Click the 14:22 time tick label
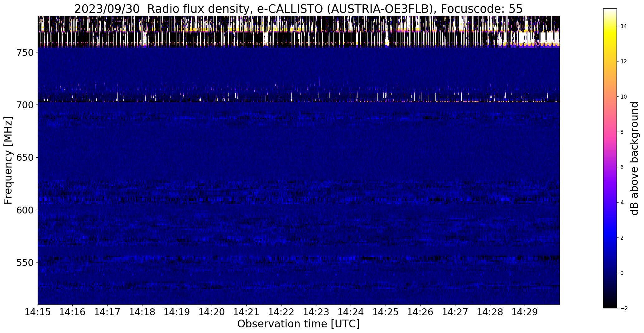 click(281, 312)
